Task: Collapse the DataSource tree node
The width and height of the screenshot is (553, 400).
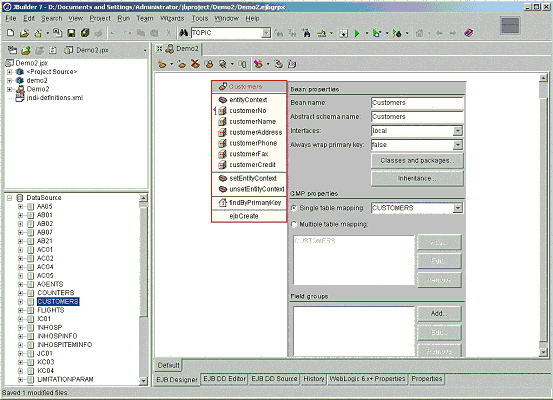Action: click(10, 198)
